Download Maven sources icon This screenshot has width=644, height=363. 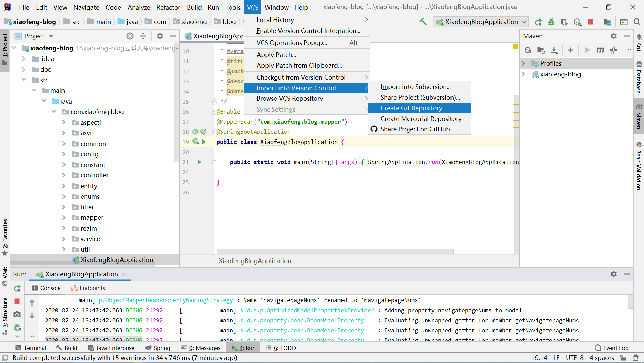pyautogui.click(x=554, y=50)
